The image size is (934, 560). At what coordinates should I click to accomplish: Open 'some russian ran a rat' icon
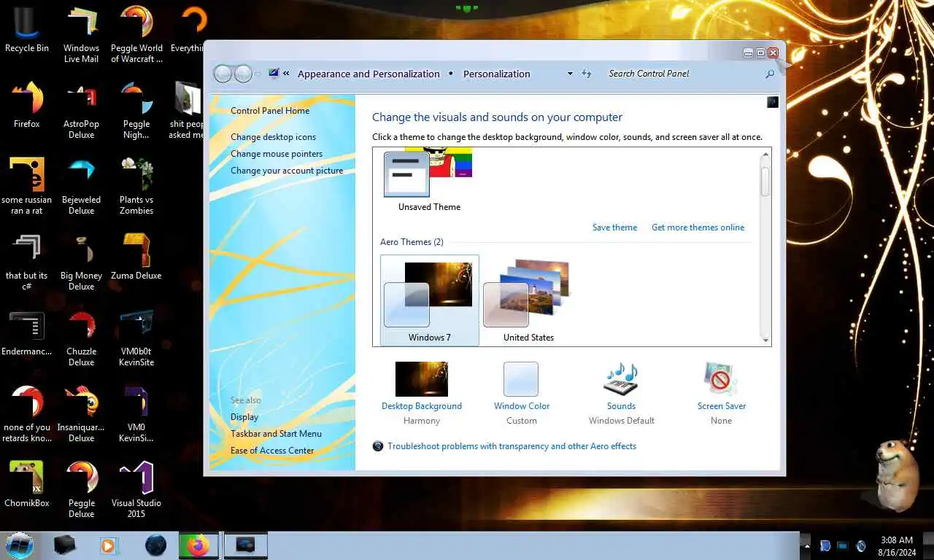[x=26, y=186]
